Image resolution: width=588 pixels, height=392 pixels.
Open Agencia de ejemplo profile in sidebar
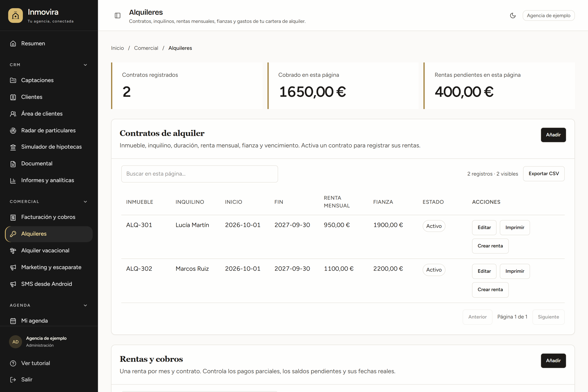[x=49, y=342]
